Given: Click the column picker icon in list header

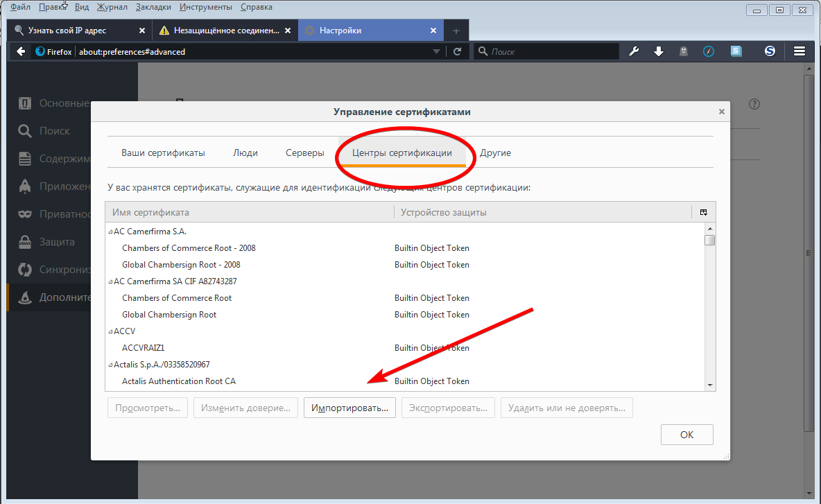Looking at the screenshot, I should point(703,212).
